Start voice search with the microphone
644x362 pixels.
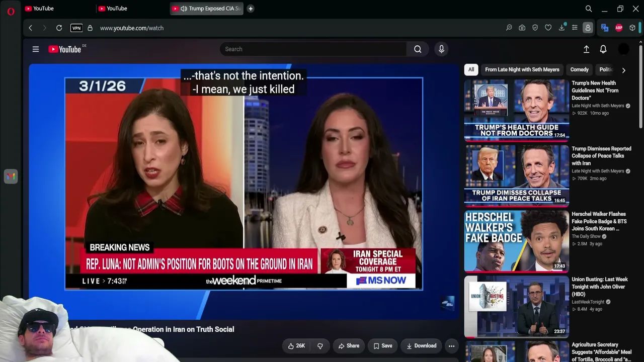point(441,49)
